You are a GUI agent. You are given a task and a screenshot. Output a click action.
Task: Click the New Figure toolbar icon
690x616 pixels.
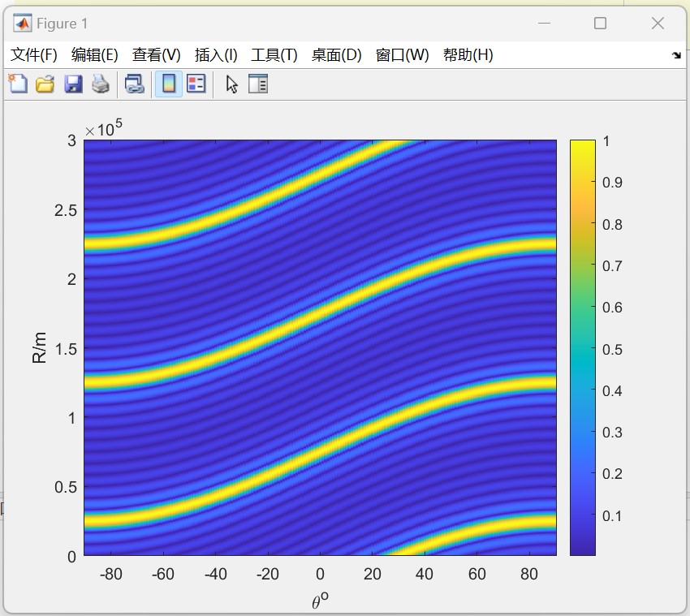click(18, 84)
